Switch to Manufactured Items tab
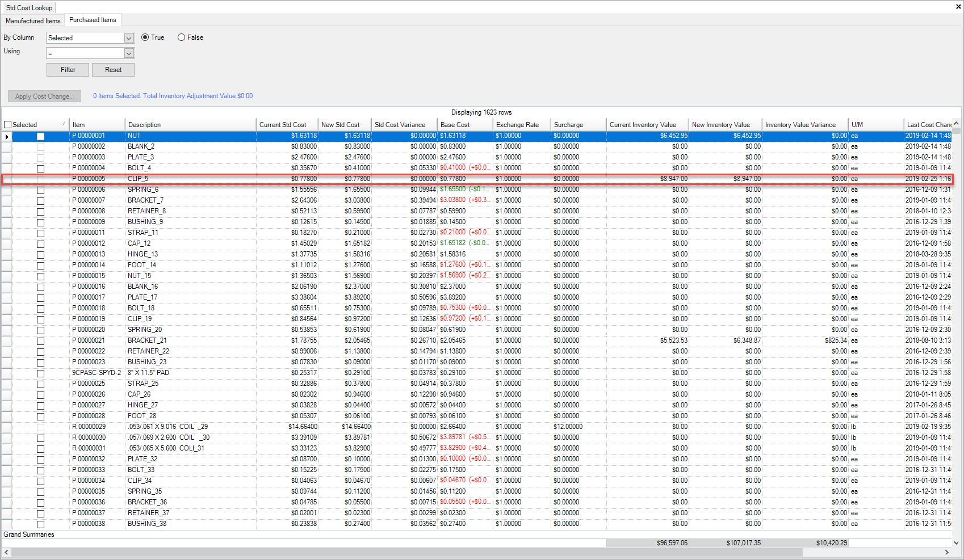 point(33,20)
